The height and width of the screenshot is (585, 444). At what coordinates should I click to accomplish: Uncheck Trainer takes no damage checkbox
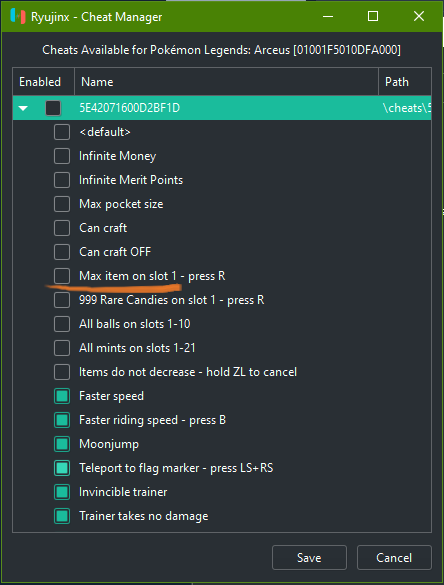pos(62,516)
